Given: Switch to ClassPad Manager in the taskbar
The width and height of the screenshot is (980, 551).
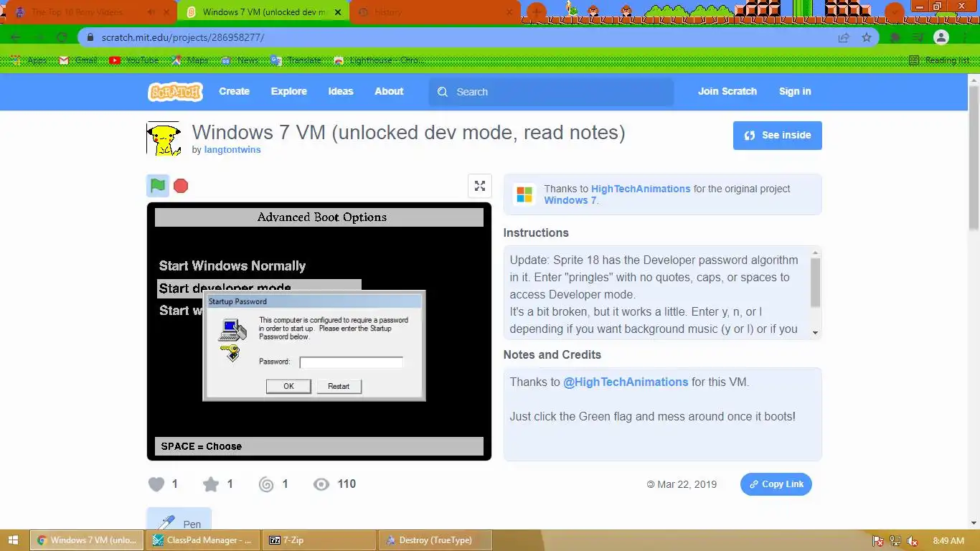Looking at the screenshot, I should 202,540.
